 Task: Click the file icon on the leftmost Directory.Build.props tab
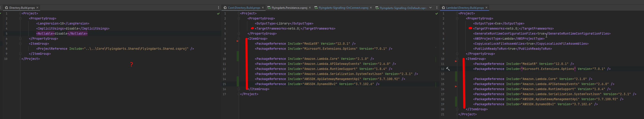click(6, 8)
